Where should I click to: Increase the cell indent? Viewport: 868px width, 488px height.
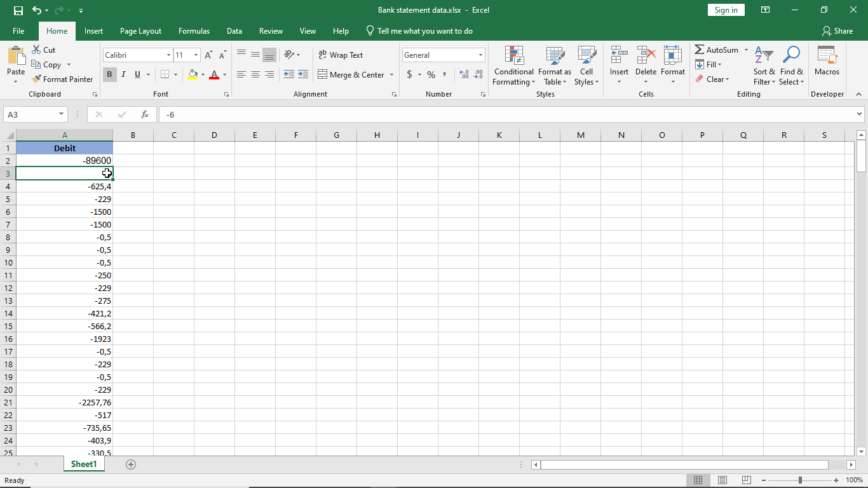(x=303, y=74)
